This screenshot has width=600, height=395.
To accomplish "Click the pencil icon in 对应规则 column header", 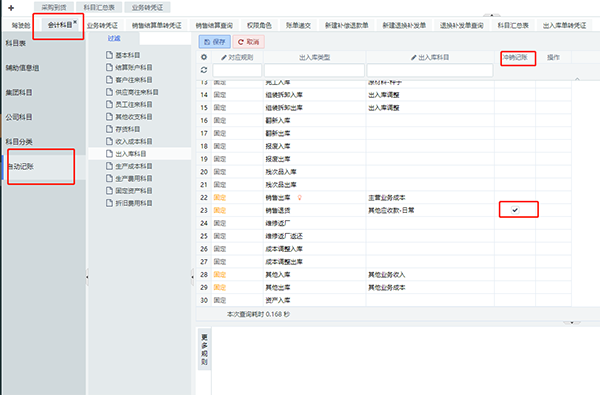I will click(x=224, y=57).
